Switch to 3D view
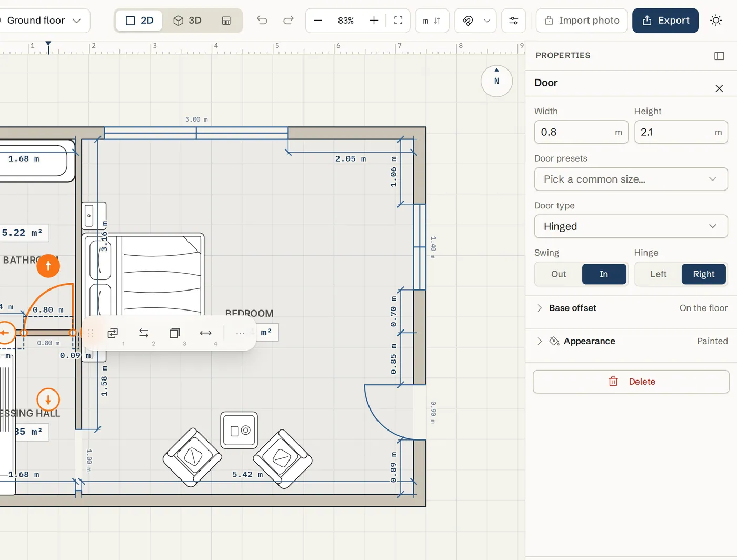The image size is (737, 560). (187, 21)
